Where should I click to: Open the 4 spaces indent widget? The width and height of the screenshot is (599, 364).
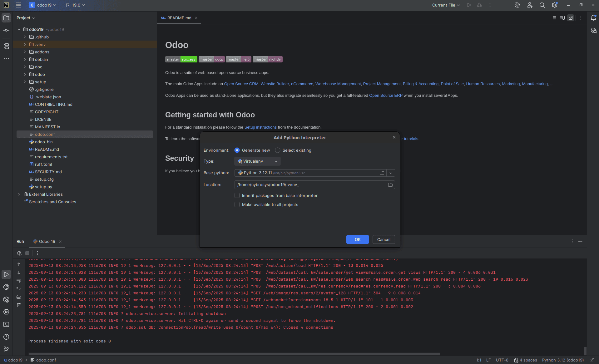coord(526,360)
